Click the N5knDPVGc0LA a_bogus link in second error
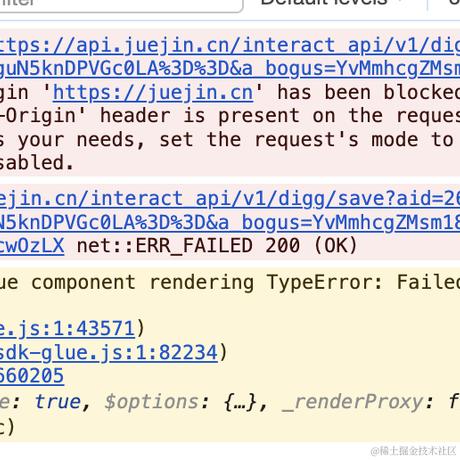Screen dimensions: 460x460 (230, 222)
